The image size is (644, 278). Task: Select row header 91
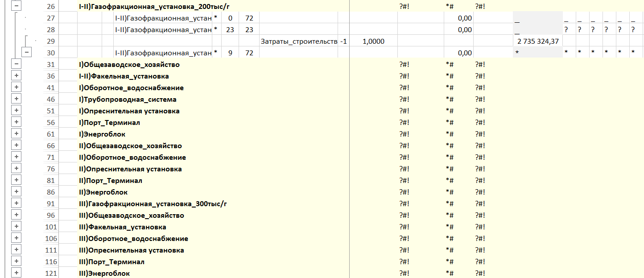pos(50,203)
